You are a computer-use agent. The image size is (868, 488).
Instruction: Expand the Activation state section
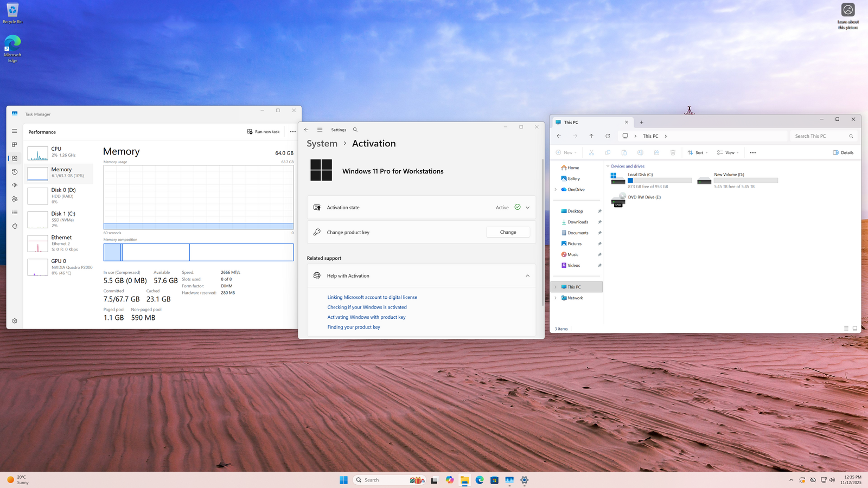[527, 208]
